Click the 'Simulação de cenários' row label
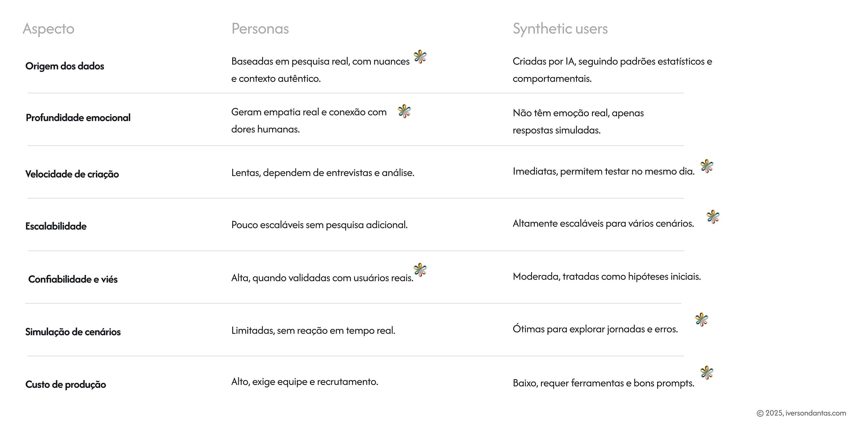This screenshot has width=868, height=432. click(x=73, y=332)
